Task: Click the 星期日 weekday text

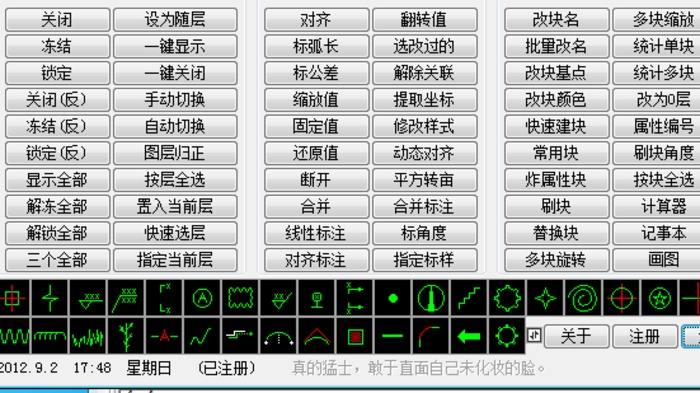Action: (149, 368)
